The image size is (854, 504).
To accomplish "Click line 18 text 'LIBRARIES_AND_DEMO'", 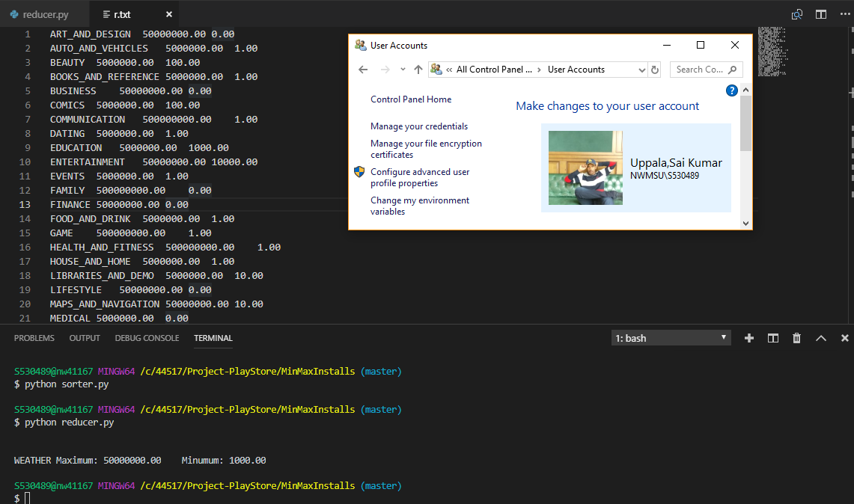I will [102, 276].
